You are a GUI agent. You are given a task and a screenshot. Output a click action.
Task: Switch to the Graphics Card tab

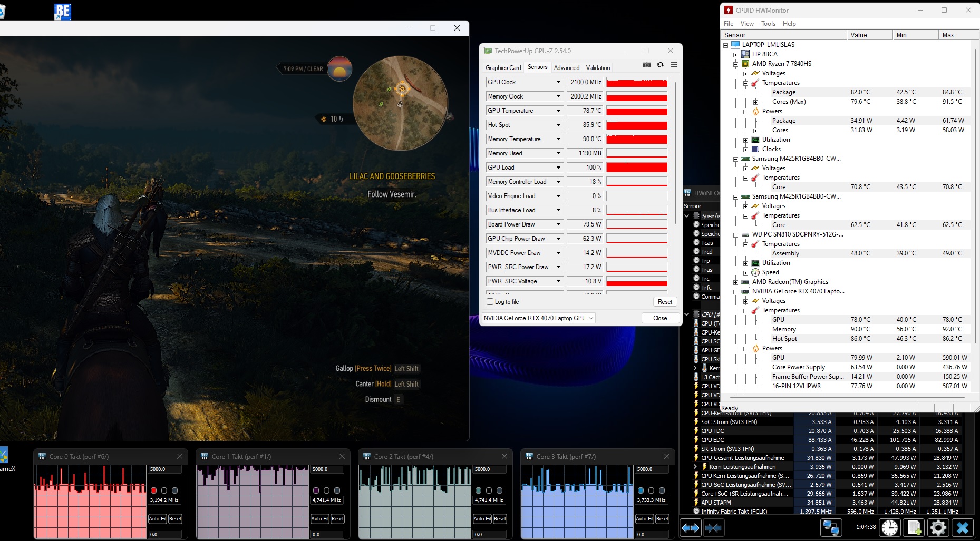point(503,68)
